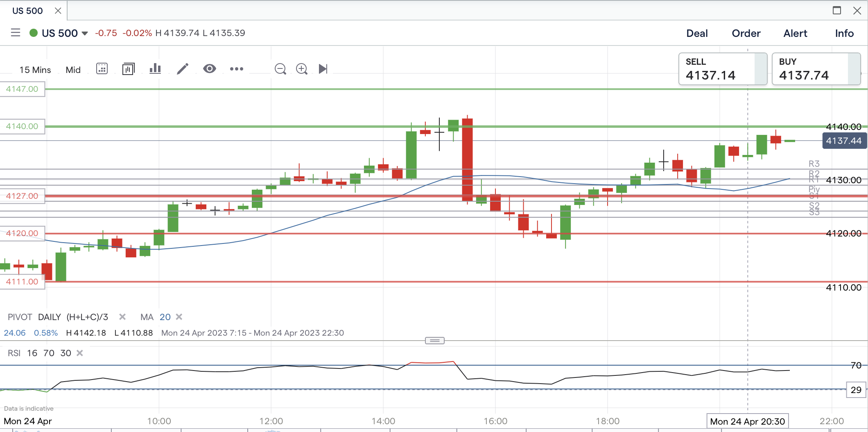Click the green market status dot
Screen dimensions: 868x432
pos(34,33)
